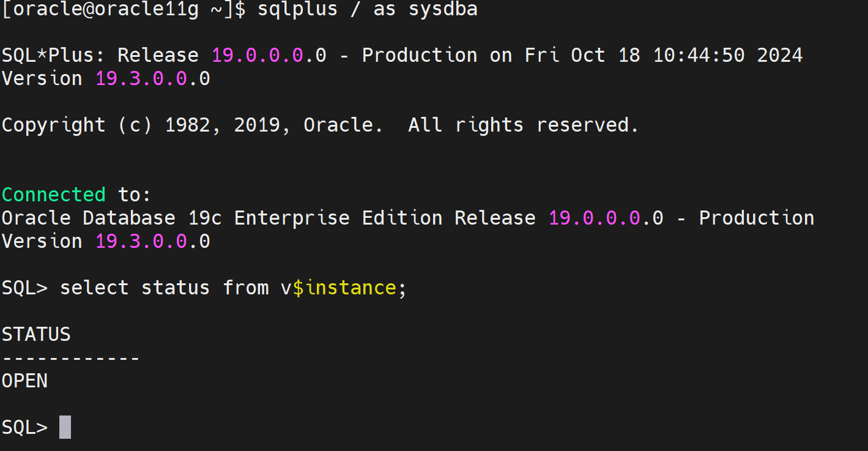Click the "SQL>" prompt before the select query
The width and height of the screenshot is (868, 451).
pyautogui.click(x=24, y=288)
